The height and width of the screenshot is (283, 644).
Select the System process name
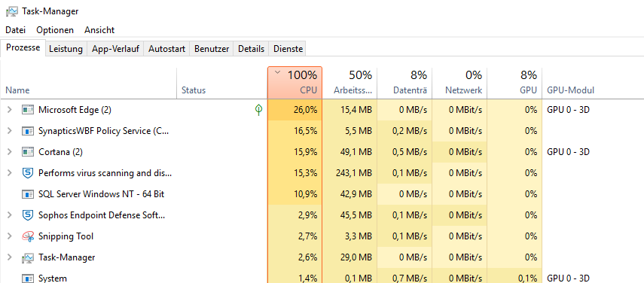point(53,278)
